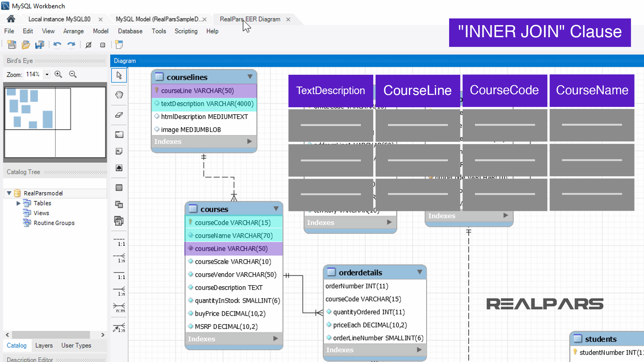Activate the hand pan tool
The width and height of the screenshot is (644, 362).
[119, 95]
